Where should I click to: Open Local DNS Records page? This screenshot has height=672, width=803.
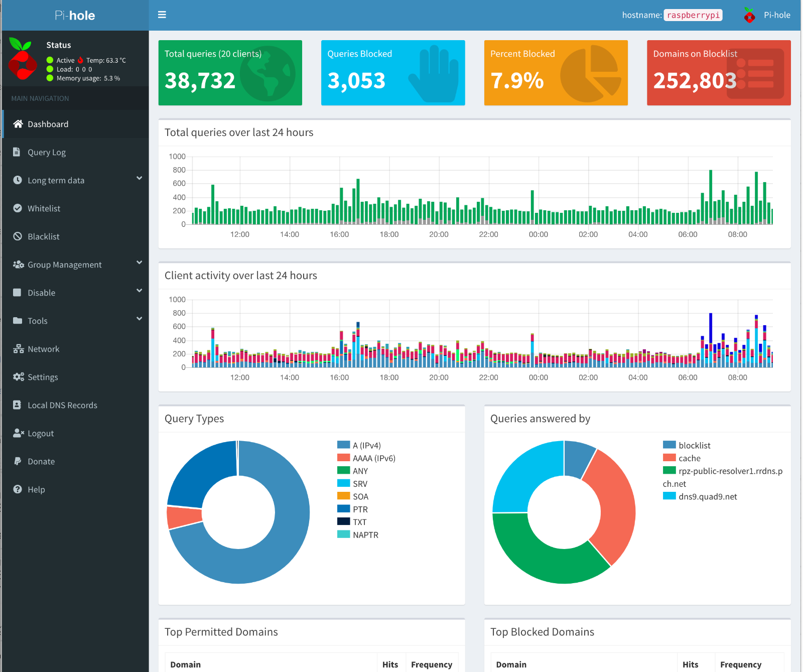(x=75, y=405)
